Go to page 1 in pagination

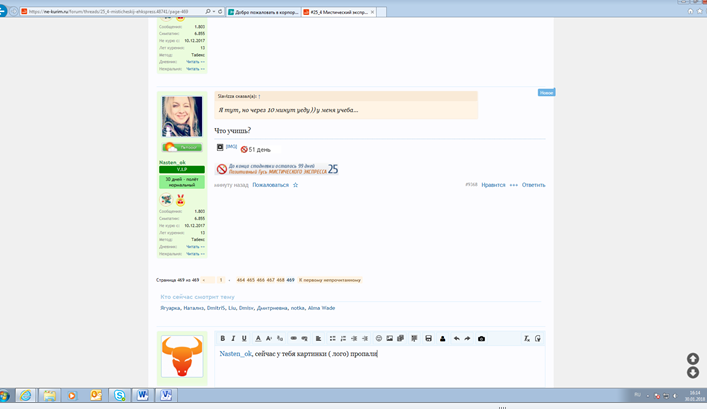221,280
